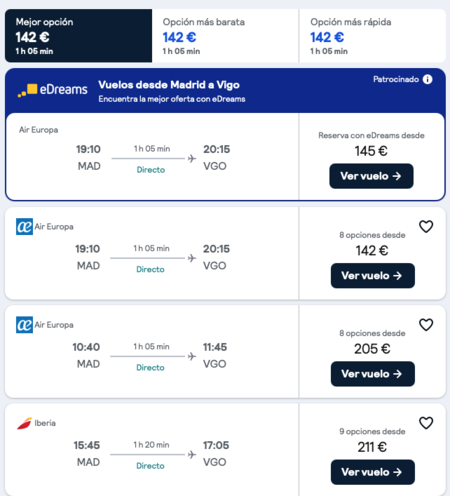This screenshot has height=496, width=450.
Task: Toggle the heart on the Iberia 211 € flight
Action: [x=426, y=423]
